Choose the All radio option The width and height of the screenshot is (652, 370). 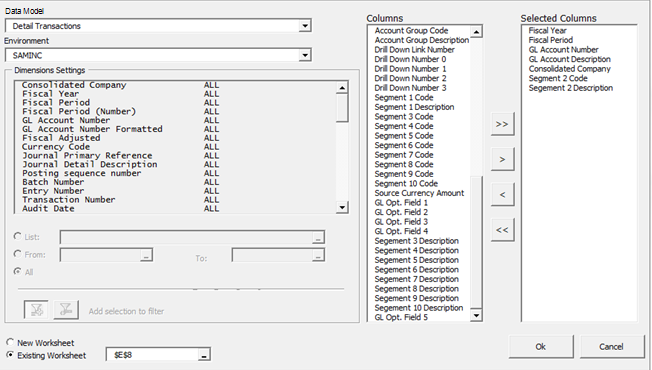point(17,271)
